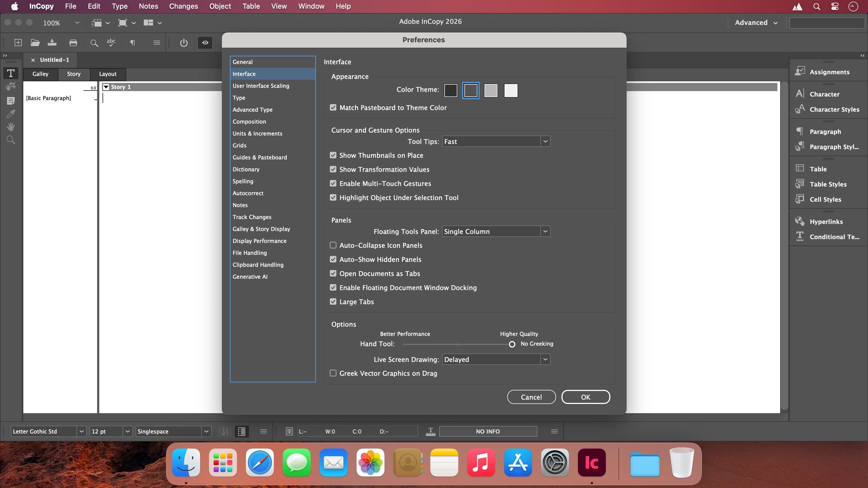Switch to the Layout view tab
The width and height of the screenshot is (868, 488).
point(107,74)
